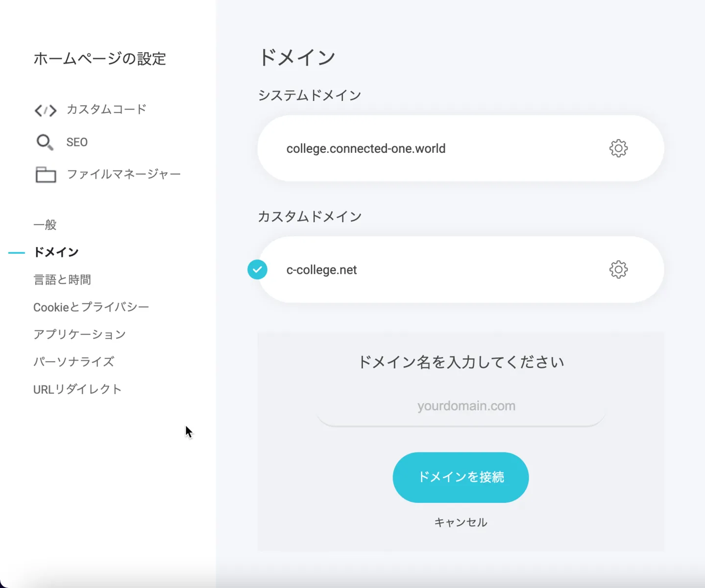Click the キャンセル link
This screenshot has height=588, width=705.
pos(461,522)
